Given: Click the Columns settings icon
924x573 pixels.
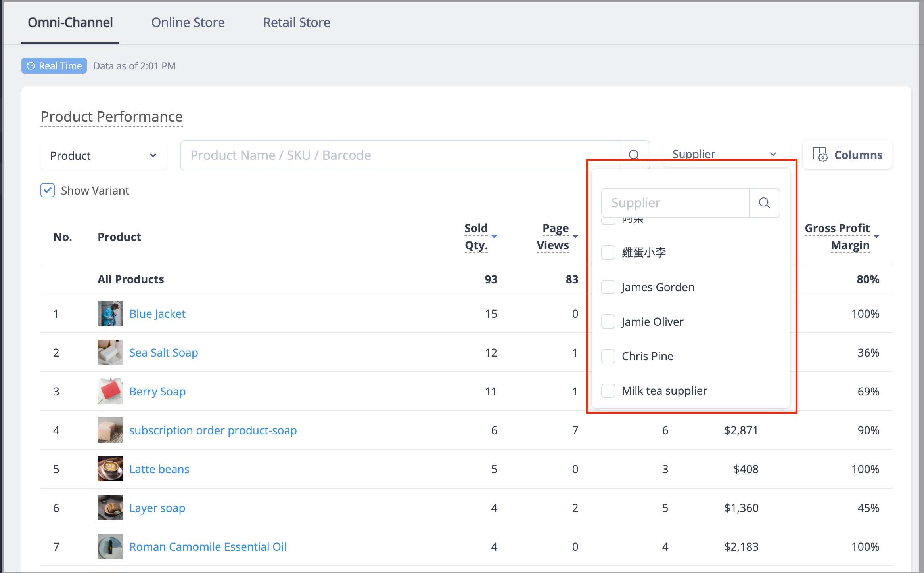Looking at the screenshot, I should 820,155.
